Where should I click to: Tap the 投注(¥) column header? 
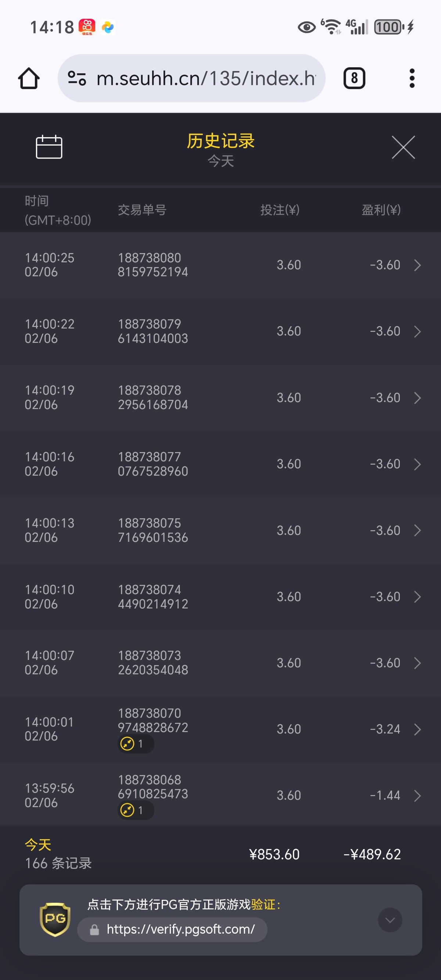tap(280, 210)
